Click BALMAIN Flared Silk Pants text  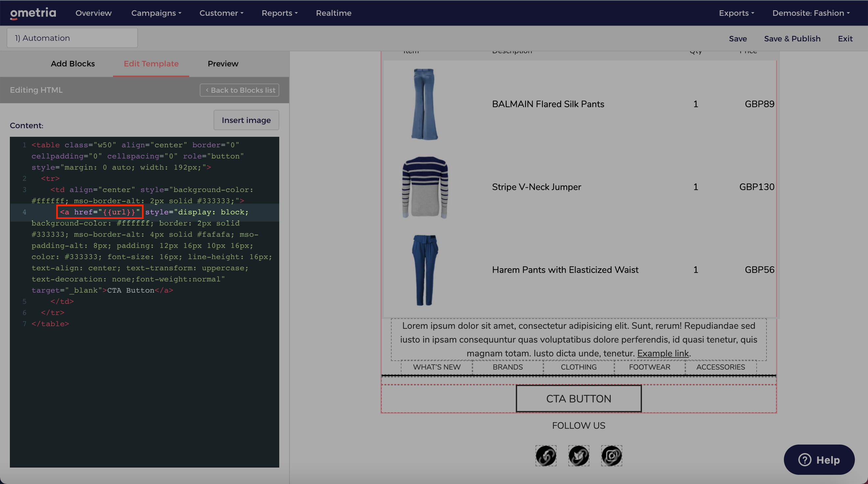(548, 104)
